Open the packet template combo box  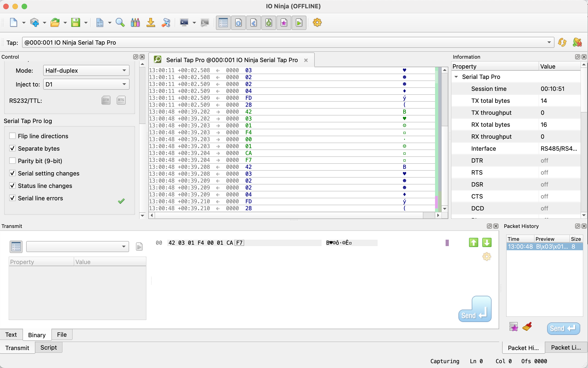pyautogui.click(x=77, y=247)
